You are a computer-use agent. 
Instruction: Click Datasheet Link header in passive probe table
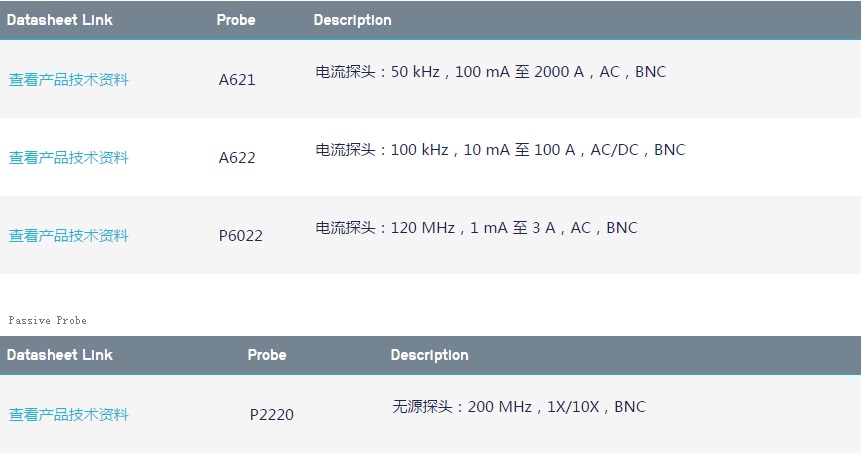coord(60,355)
